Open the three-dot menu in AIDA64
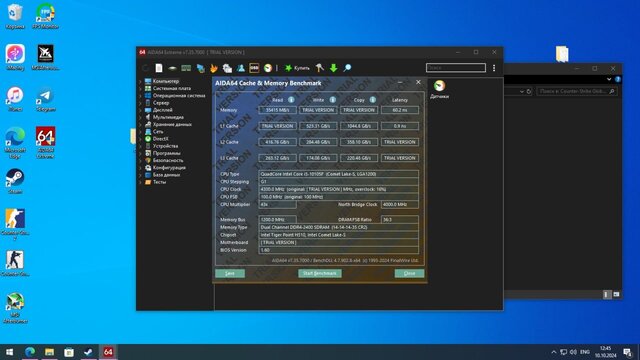 [x=494, y=68]
